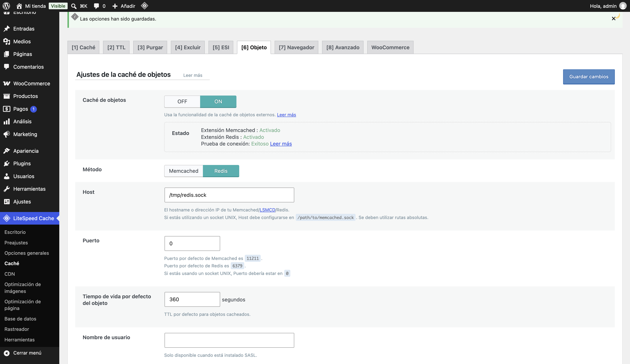
Task: Open Optimización de página submenu item
Action: [22, 305]
